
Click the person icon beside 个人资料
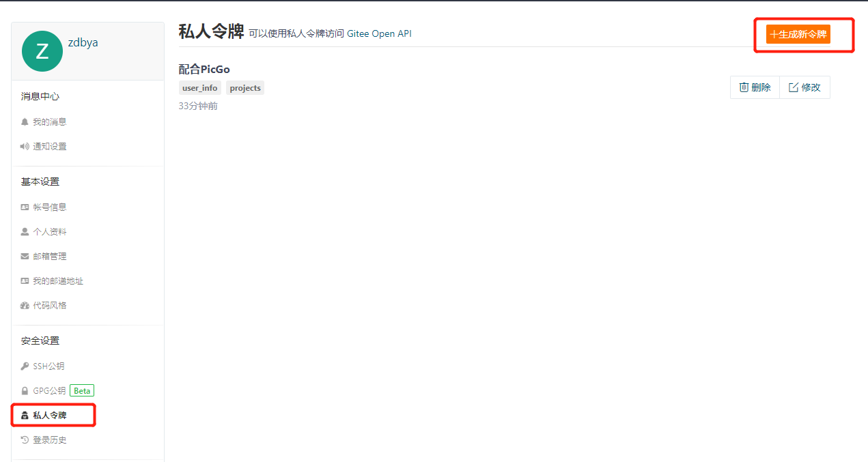pos(25,231)
